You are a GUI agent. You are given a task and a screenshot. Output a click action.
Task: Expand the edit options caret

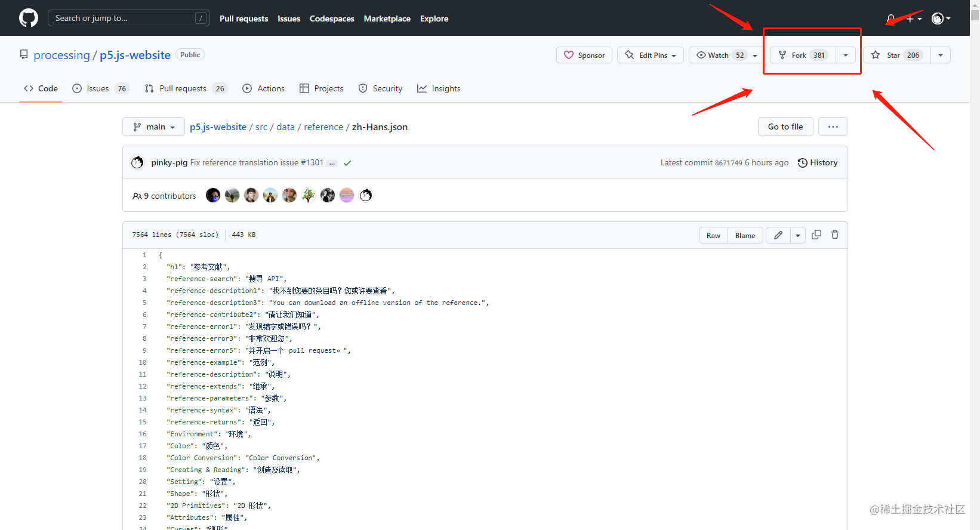coord(798,235)
